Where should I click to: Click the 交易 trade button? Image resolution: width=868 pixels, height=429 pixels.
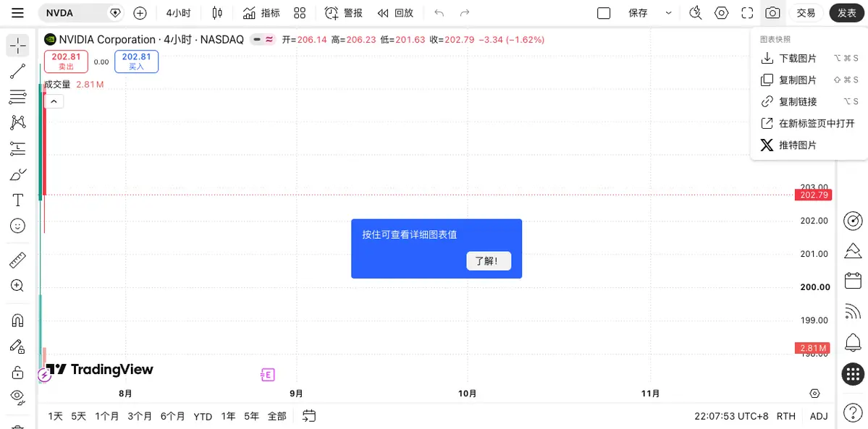[806, 13]
